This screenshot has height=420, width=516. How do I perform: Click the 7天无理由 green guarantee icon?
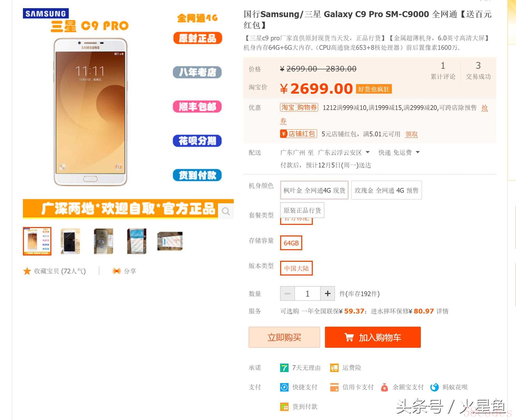284,368
